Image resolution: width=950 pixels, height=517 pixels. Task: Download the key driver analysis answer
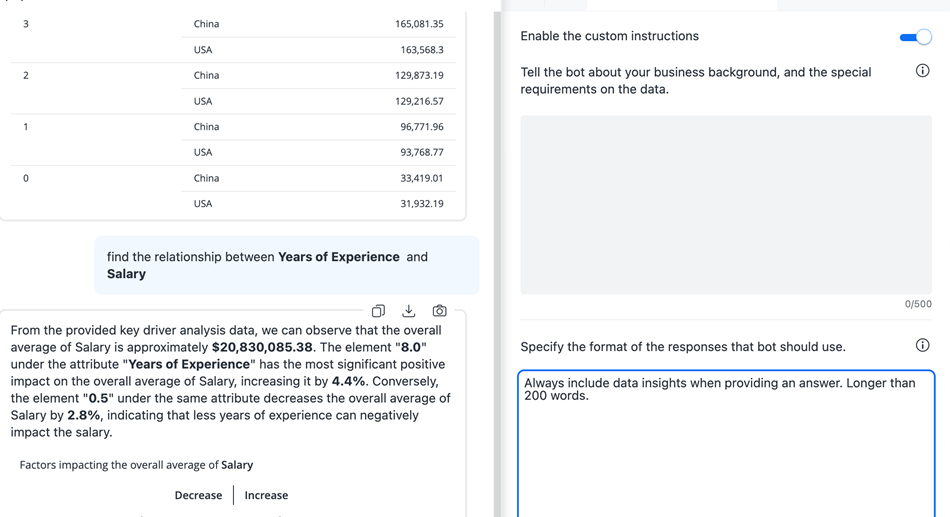point(408,311)
